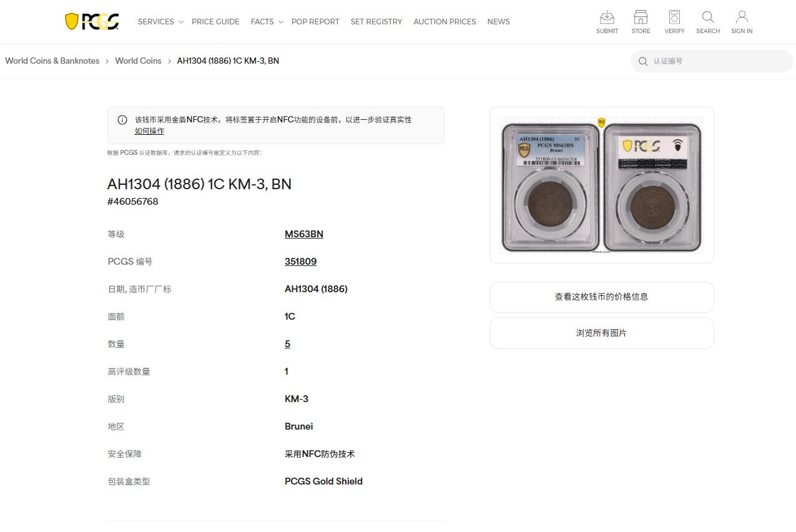Click the info icon beside the NFC notice
Viewport: 796px width, 532px height.
point(122,120)
